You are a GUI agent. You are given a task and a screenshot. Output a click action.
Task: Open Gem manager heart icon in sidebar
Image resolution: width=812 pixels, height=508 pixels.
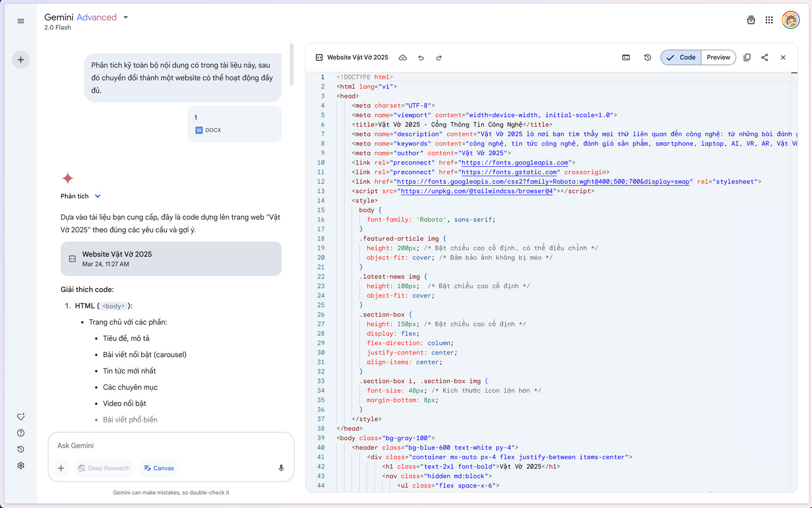(21, 417)
